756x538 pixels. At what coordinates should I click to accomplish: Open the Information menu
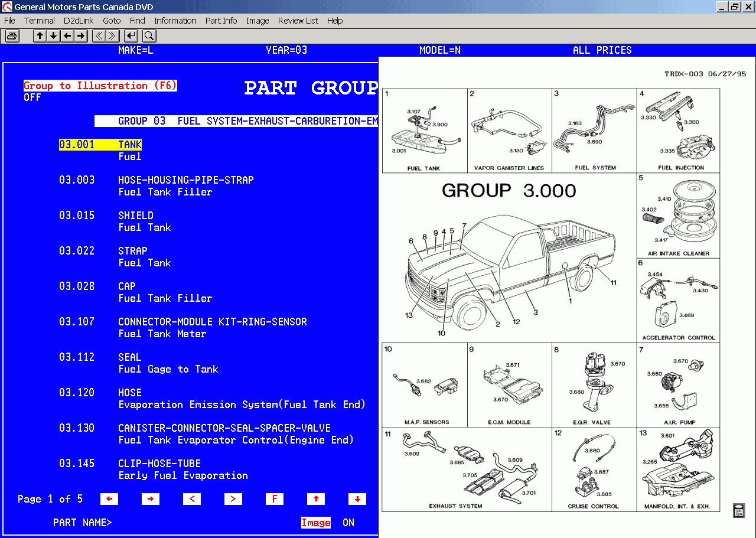pyautogui.click(x=175, y=21)
